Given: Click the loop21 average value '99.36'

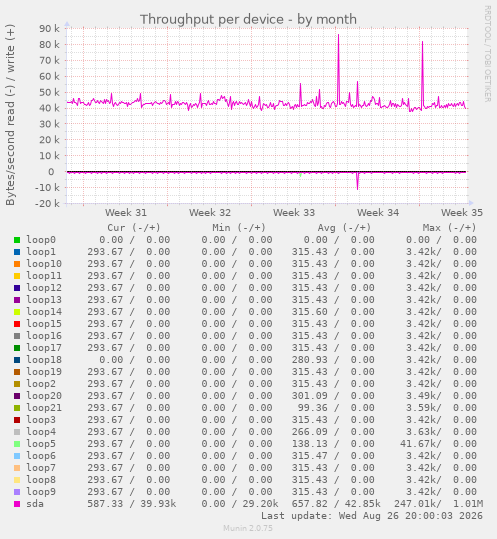Looking at the screenshot, I should (x=313, y=408).
